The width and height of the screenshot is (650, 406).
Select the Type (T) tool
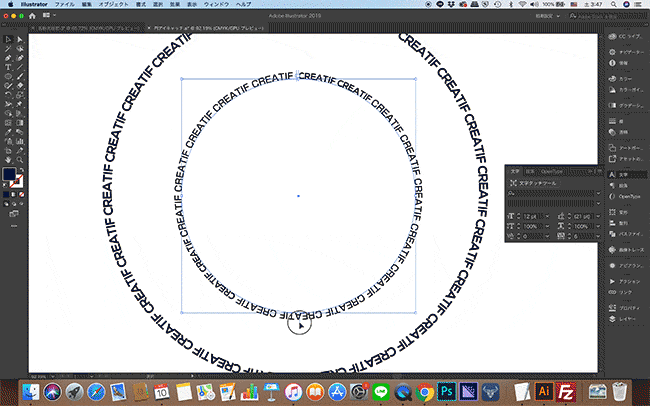coord(8,67)
